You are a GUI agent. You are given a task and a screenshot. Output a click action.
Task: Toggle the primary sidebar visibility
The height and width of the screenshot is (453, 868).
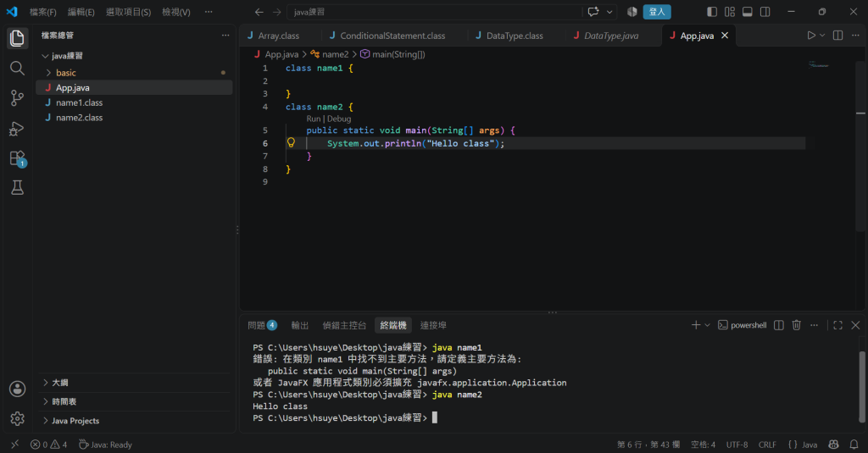coord(712,12)
